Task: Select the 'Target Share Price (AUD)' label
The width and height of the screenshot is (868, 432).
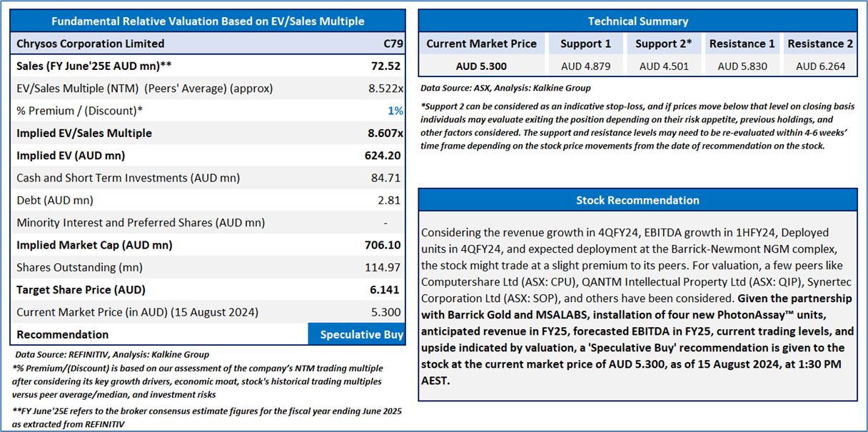Action: tap(81, 289)
